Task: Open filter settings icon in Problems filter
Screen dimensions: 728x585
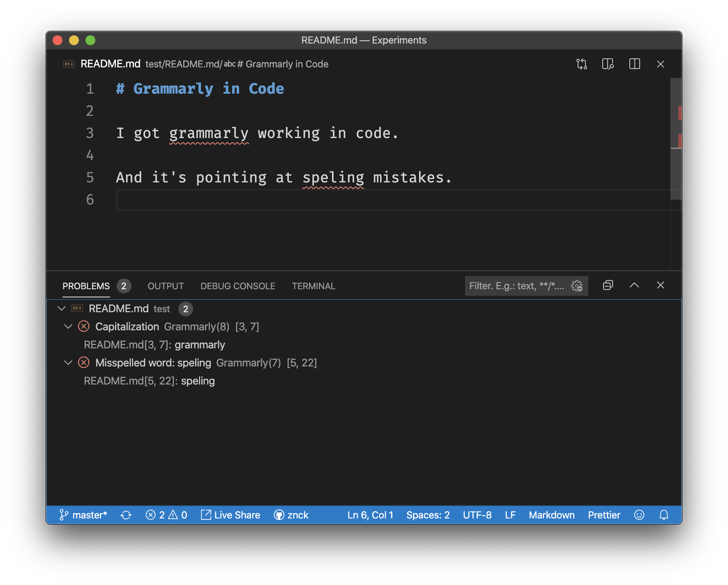Action: pyautogui.click(x=577, y=286)
